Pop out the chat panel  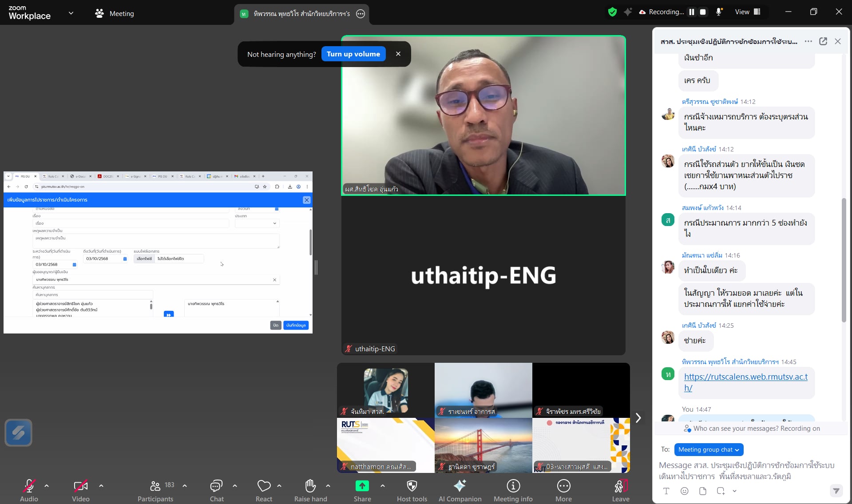pyautogui.click(x=823, y=41)
